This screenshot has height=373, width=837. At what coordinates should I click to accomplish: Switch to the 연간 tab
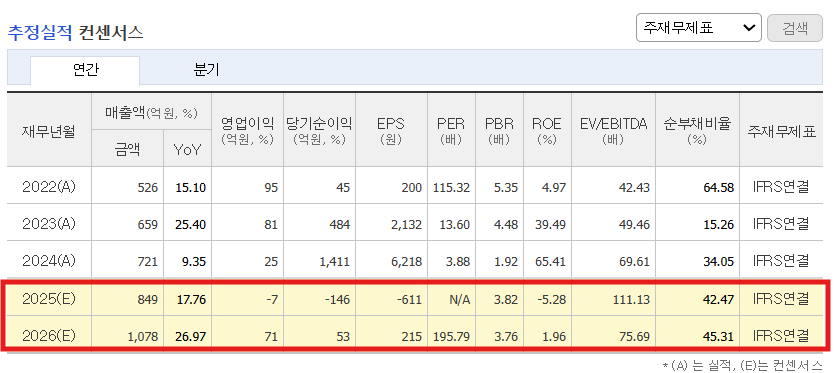point(85,70)
